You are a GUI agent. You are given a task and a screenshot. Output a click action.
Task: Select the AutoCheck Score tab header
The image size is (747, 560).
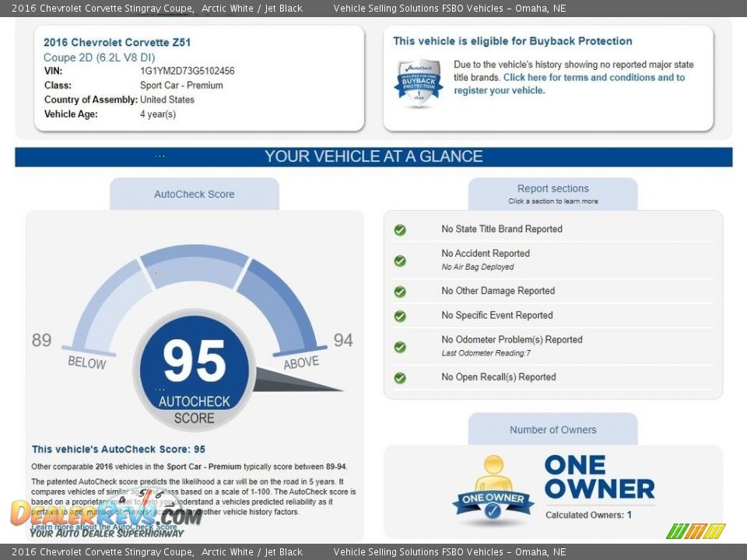pos(195,194)
